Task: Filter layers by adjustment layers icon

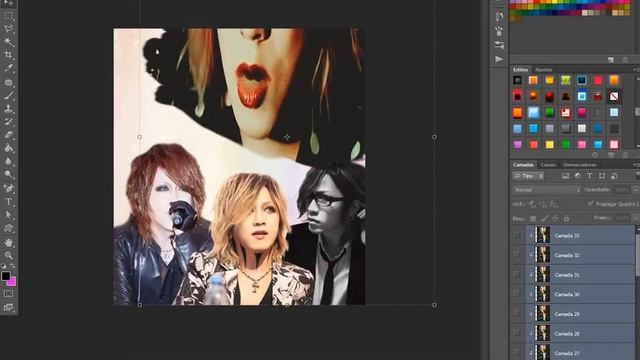Action: click(x=578, y=176)
